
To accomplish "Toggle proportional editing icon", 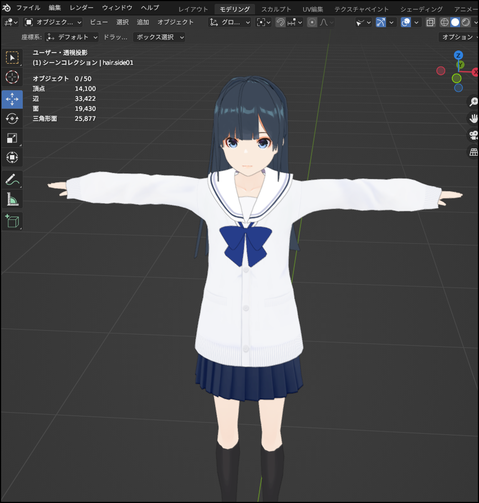I will (x=312, y=22).
